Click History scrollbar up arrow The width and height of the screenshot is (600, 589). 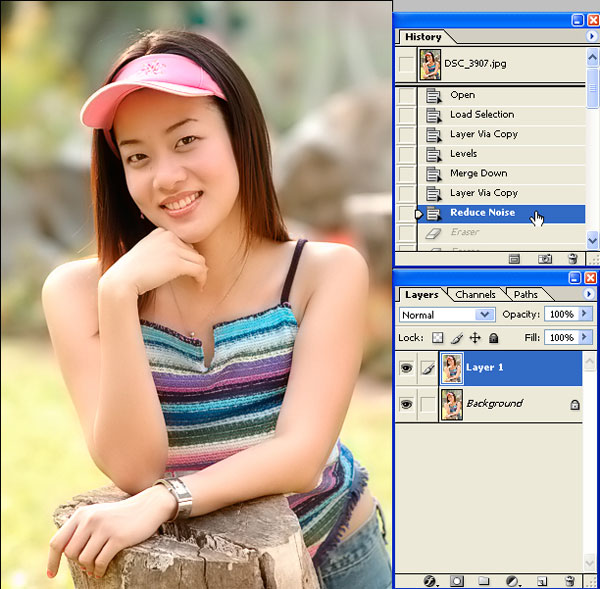click(592, 58)
